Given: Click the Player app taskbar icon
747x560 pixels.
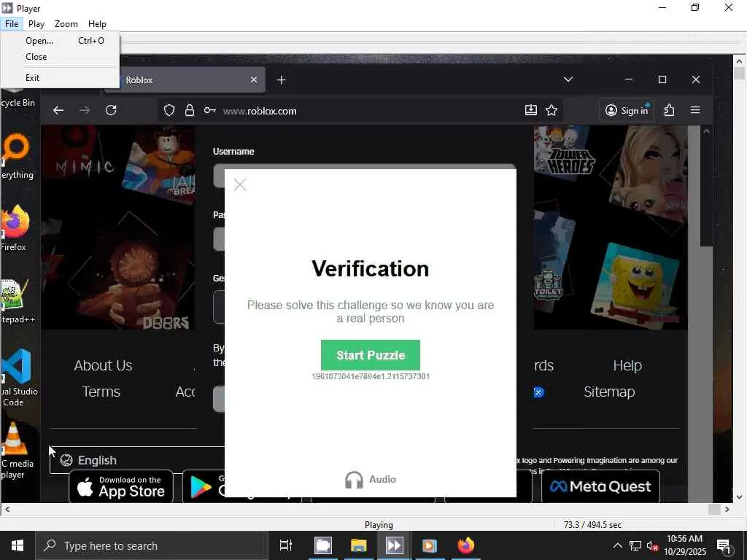Looking at the screenshot, I should coord(394,545).
